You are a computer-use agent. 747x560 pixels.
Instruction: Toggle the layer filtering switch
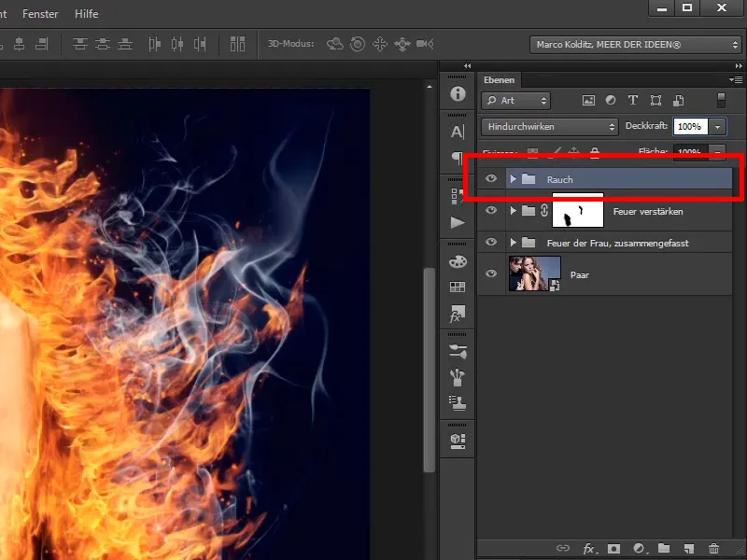[721, 100]
